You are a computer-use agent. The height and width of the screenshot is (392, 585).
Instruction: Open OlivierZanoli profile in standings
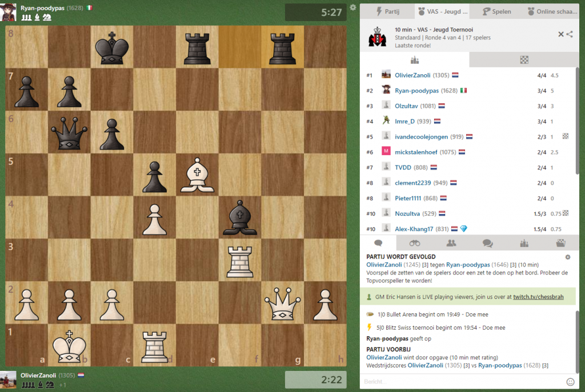412,75
